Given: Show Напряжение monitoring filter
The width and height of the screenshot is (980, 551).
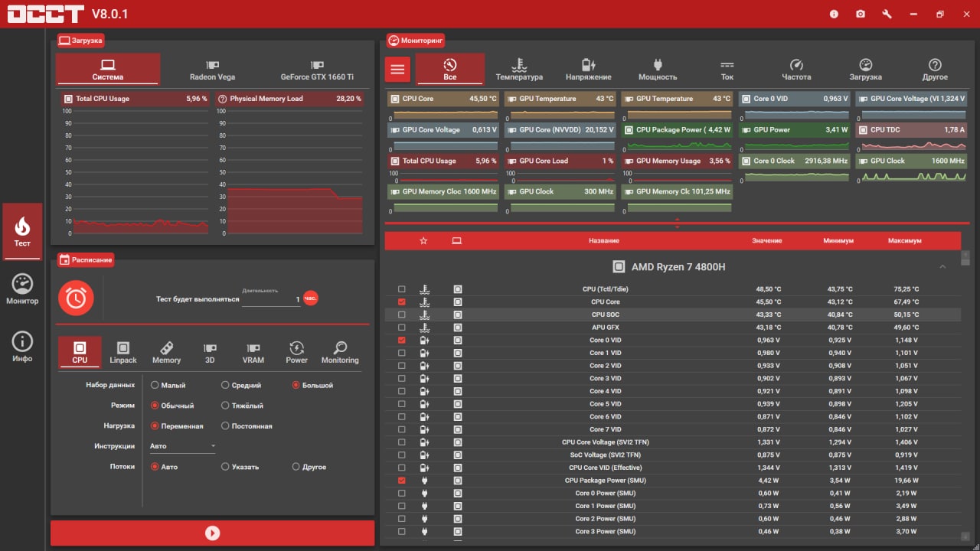Looking at the screenshot, I should coord(588,70).
